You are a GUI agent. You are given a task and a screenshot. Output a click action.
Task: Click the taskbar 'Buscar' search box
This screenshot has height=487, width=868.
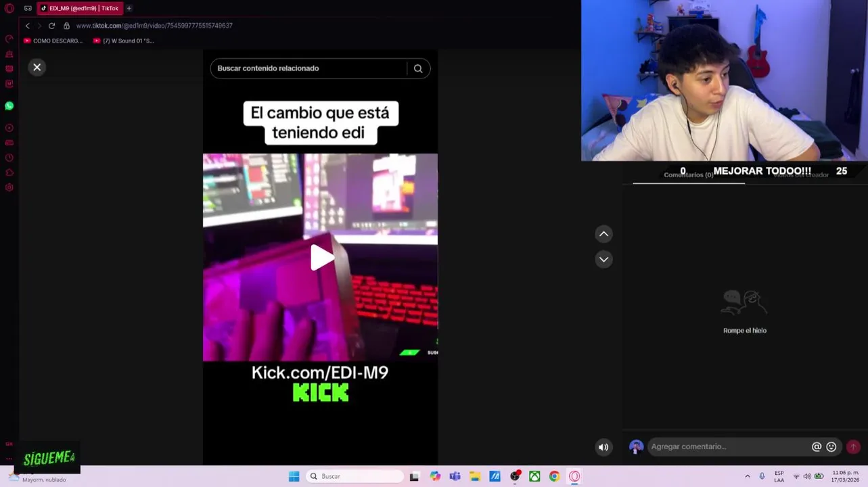pos(355,476)
